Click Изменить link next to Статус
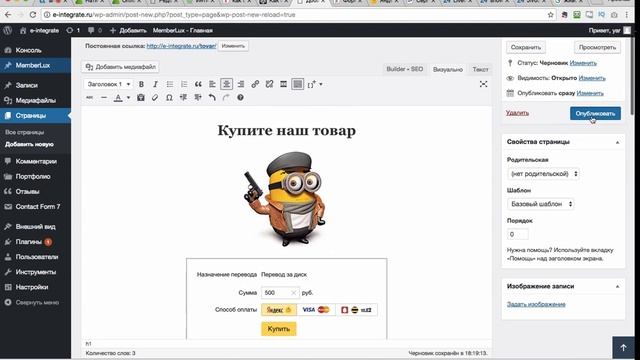Image resolution: width=640 pixels, height=360 pixels. tap(583, 63)
